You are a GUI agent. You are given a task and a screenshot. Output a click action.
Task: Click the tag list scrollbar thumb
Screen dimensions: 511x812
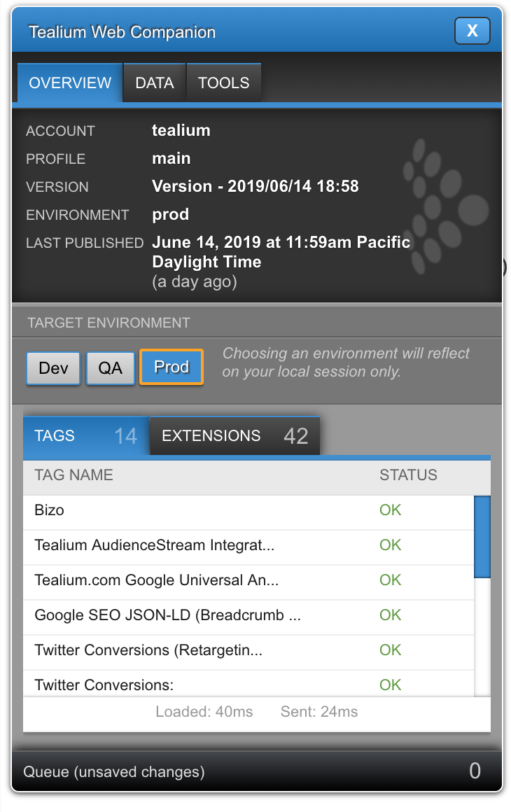pyautogui.click(x=482, y=536)
